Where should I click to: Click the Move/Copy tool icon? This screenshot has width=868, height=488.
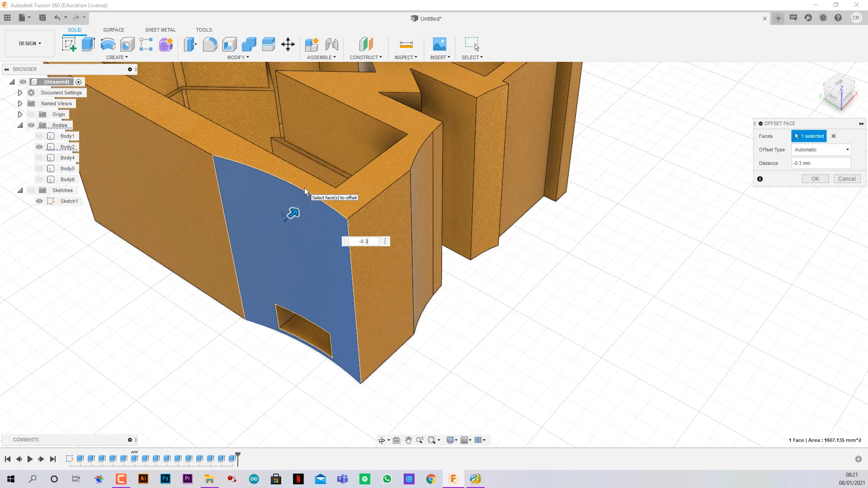coord(289,44)
